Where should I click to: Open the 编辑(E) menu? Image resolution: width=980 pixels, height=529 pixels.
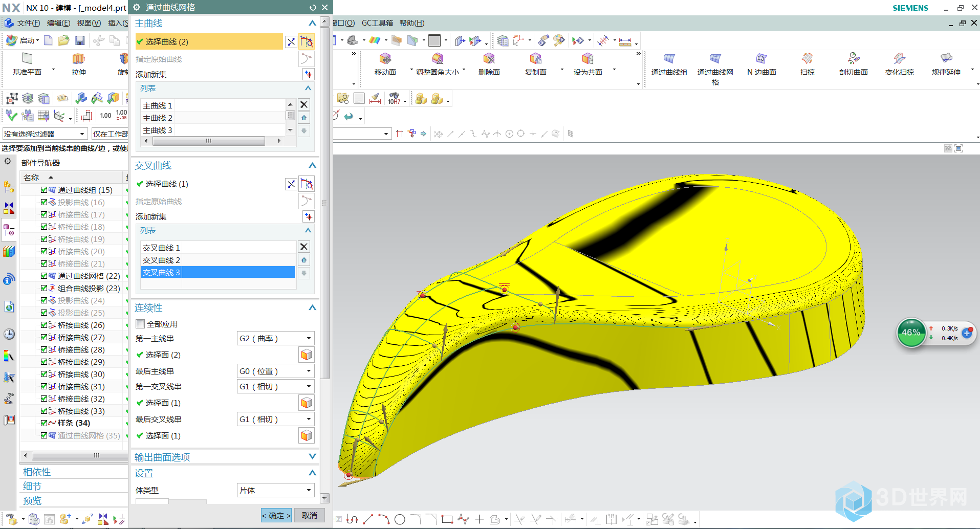click(x=58, y=23)
